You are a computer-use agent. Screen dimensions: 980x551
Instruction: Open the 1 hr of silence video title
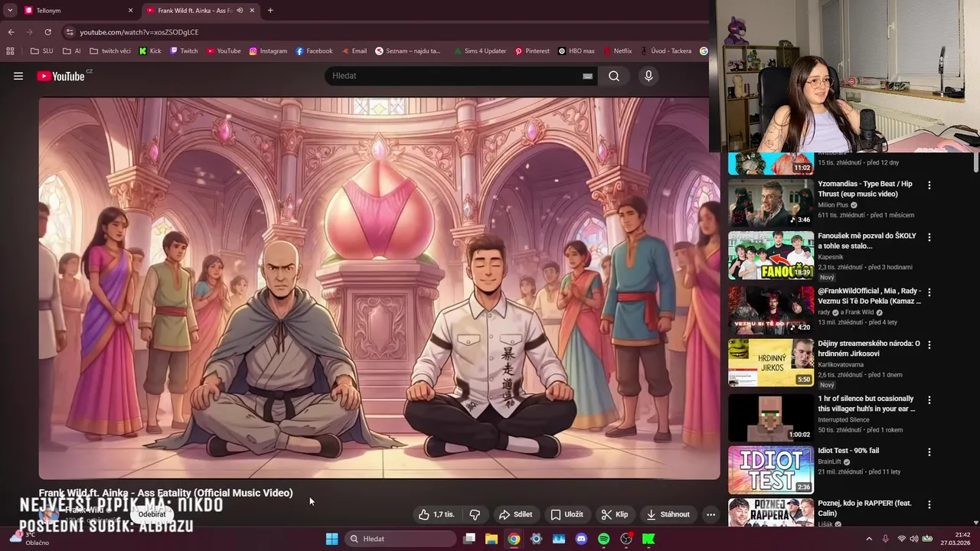click(866, 403)
